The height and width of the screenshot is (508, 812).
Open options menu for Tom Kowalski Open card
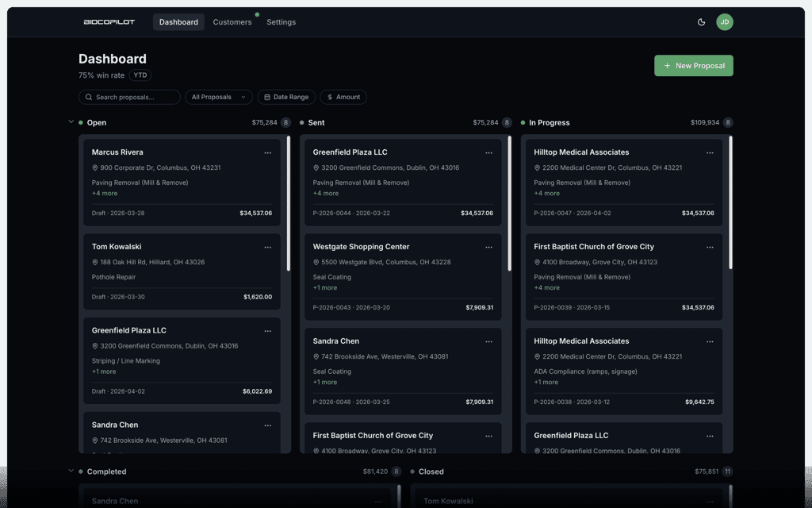click(268, 248)
